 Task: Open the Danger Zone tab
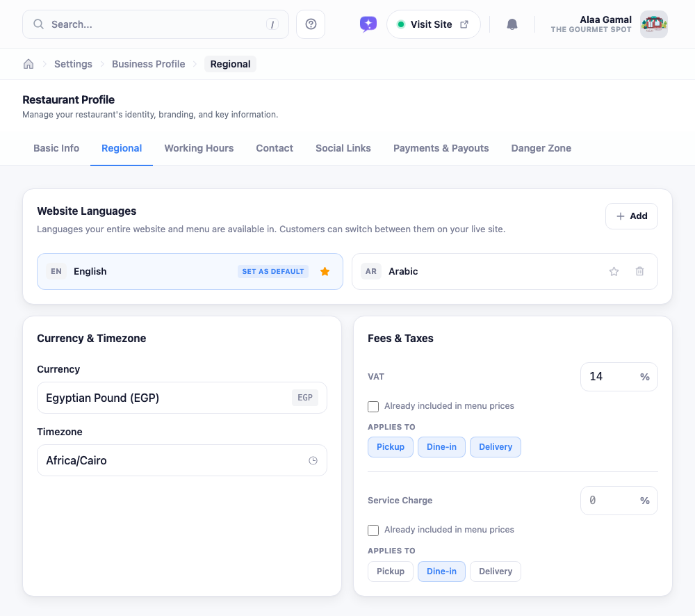541,148
